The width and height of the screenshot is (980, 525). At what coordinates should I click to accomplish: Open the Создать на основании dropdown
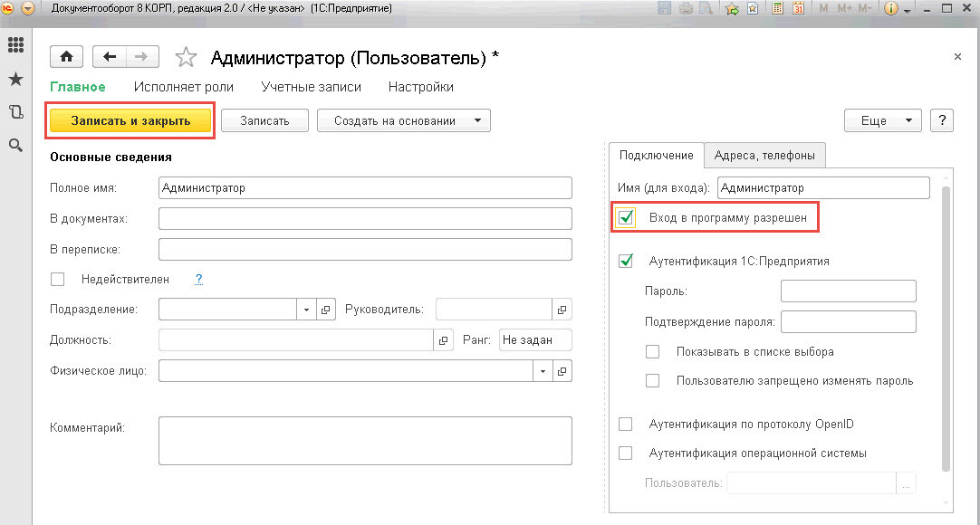pos(404,120)
